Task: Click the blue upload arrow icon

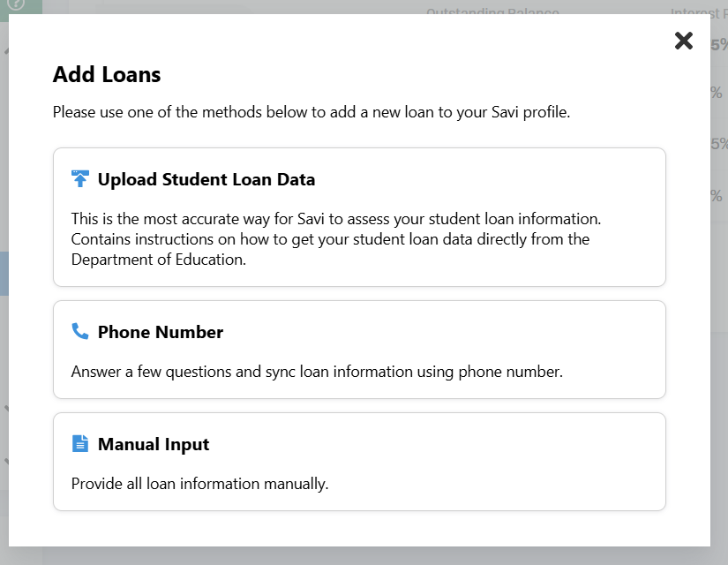Action: [80, 179]
